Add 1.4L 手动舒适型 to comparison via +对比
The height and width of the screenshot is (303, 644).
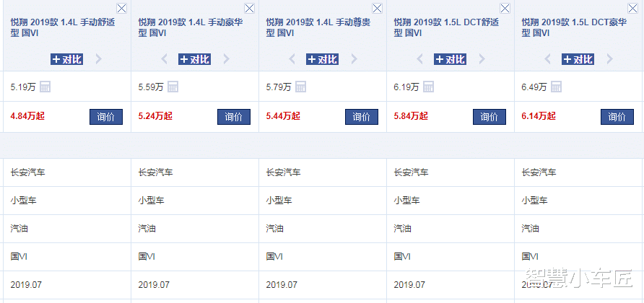tap(67, 59)
